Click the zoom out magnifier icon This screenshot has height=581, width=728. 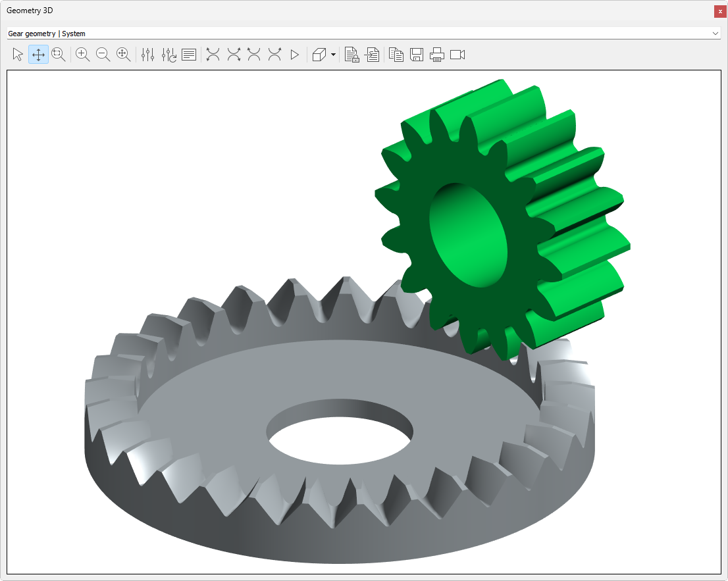(x=103, y=55)
